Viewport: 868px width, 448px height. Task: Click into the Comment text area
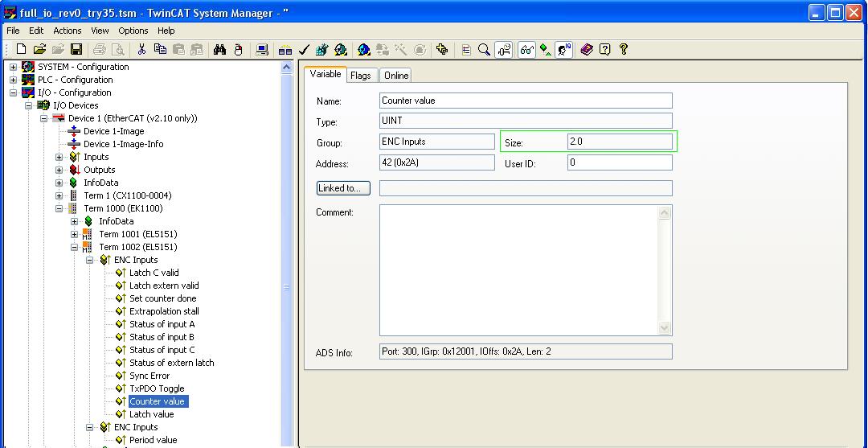pyautogui.click(x=519, y=270)
